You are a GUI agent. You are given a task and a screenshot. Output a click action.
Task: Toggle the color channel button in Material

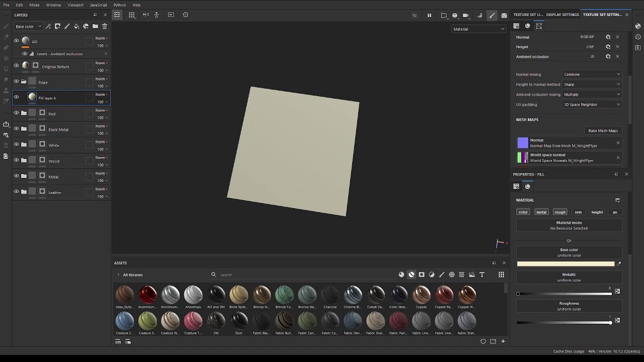[x=523, y=212]
